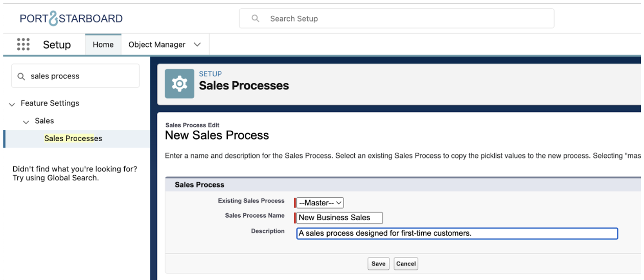This screenshot has width=644, height=280.
Task: Click into the Description text field
Action: click(x=457, y=234)
